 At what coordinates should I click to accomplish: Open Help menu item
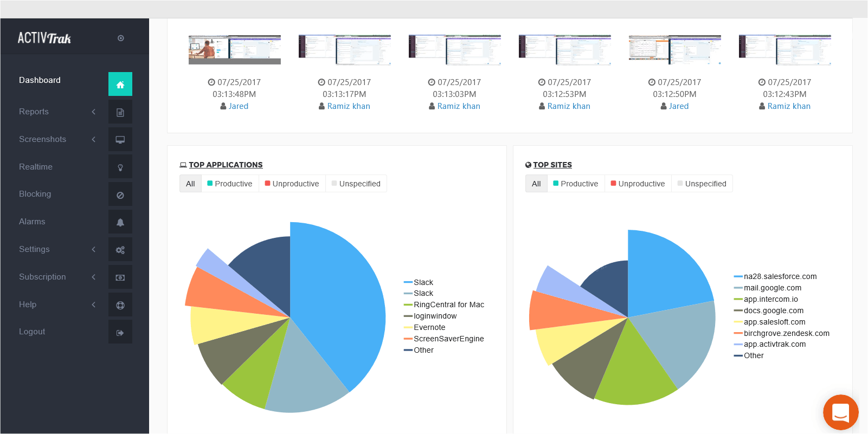(x=28, y=305)
